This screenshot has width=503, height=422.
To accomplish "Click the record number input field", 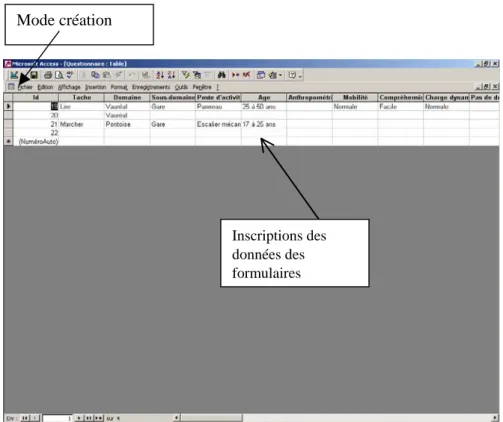I will [58, 418].
